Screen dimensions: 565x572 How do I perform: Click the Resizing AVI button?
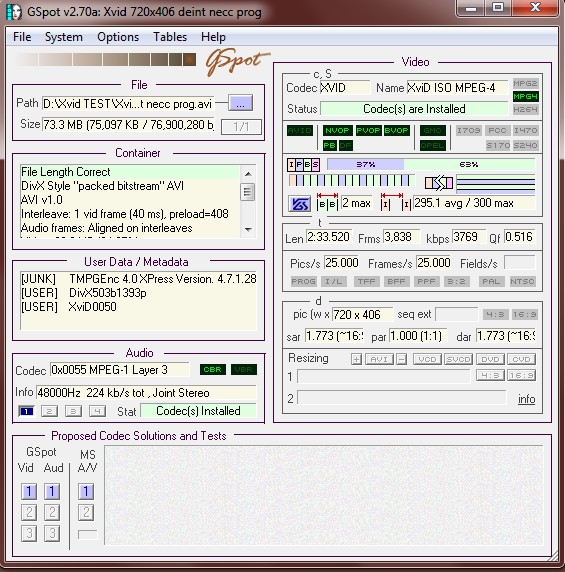(379, 359)
